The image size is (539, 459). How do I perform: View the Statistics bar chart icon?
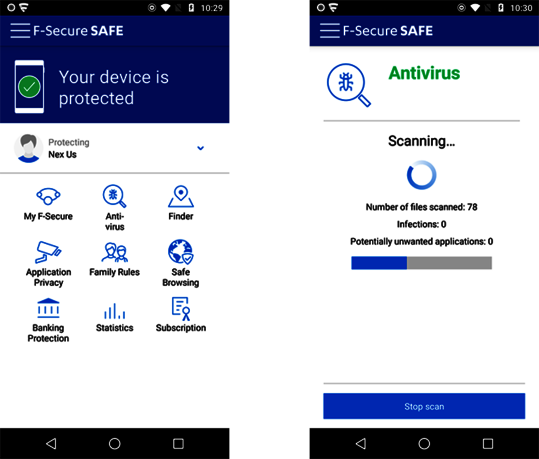[x=114, y=310]
